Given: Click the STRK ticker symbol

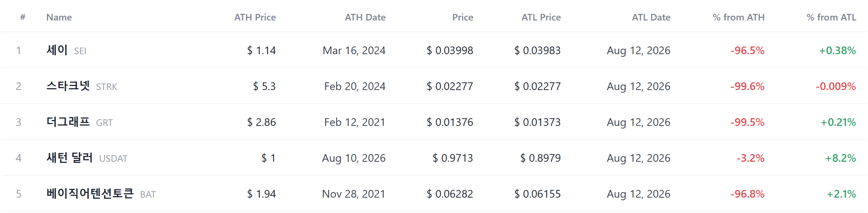Looking at the screenshot, I should (107, 87).
